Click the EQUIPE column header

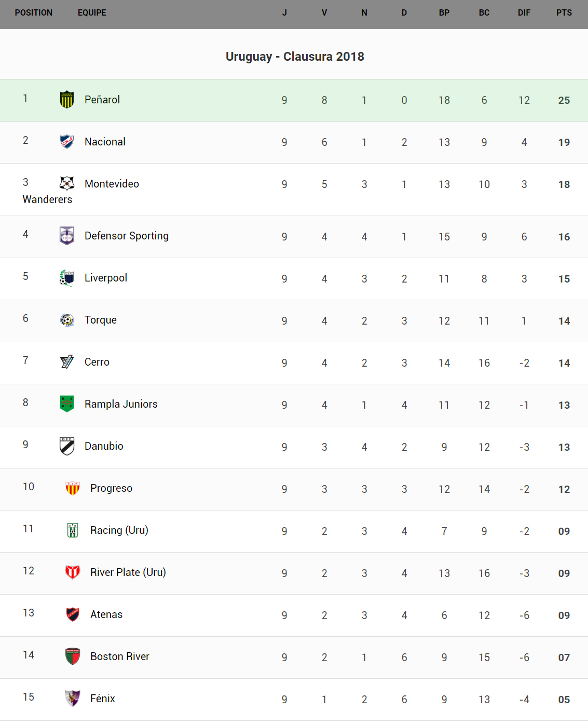[x=92, y=12]
